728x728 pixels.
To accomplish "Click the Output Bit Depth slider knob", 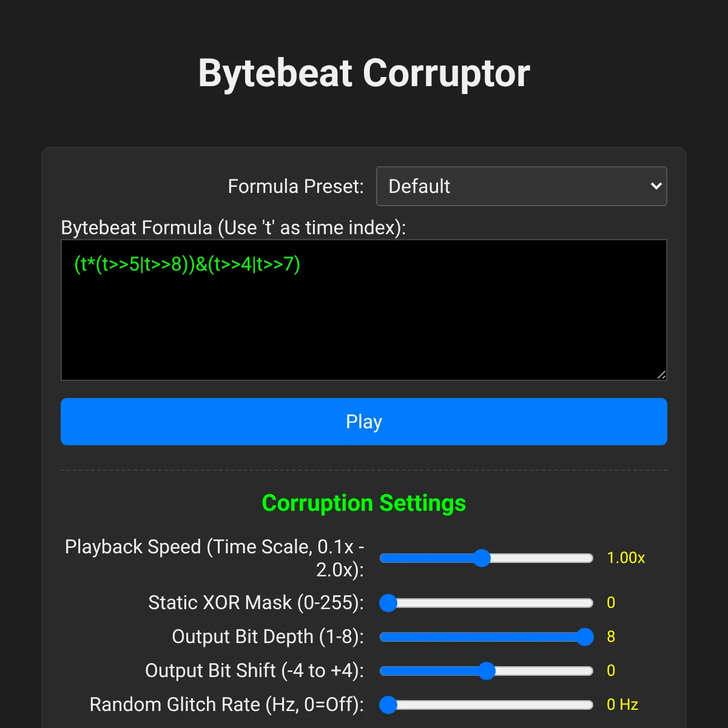I will 585,637.
